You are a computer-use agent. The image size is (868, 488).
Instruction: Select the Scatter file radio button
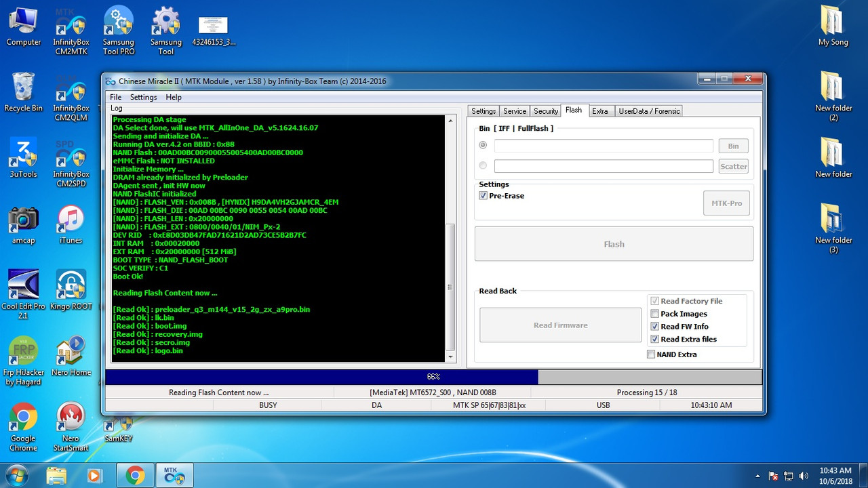483,165
